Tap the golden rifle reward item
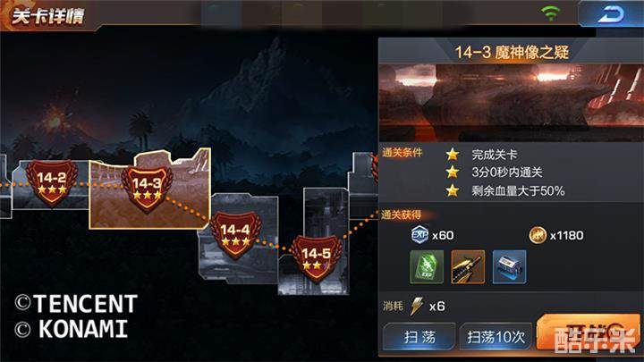The width and height of the screenshot is (644, 362). tap(468, 267)
